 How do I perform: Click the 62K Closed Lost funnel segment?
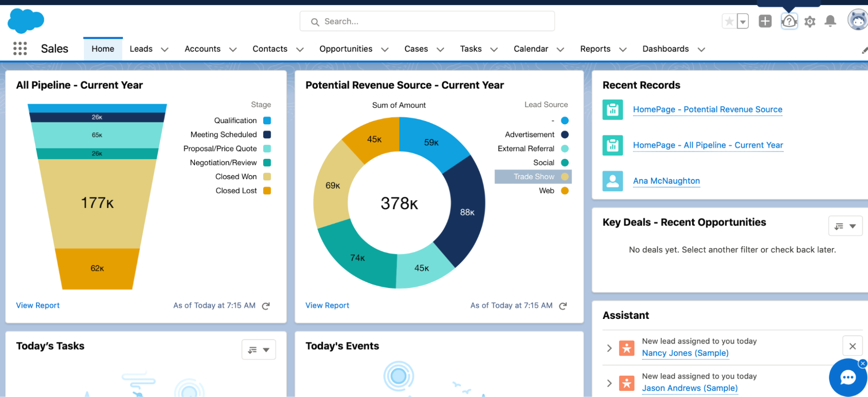tap(97, 269)
